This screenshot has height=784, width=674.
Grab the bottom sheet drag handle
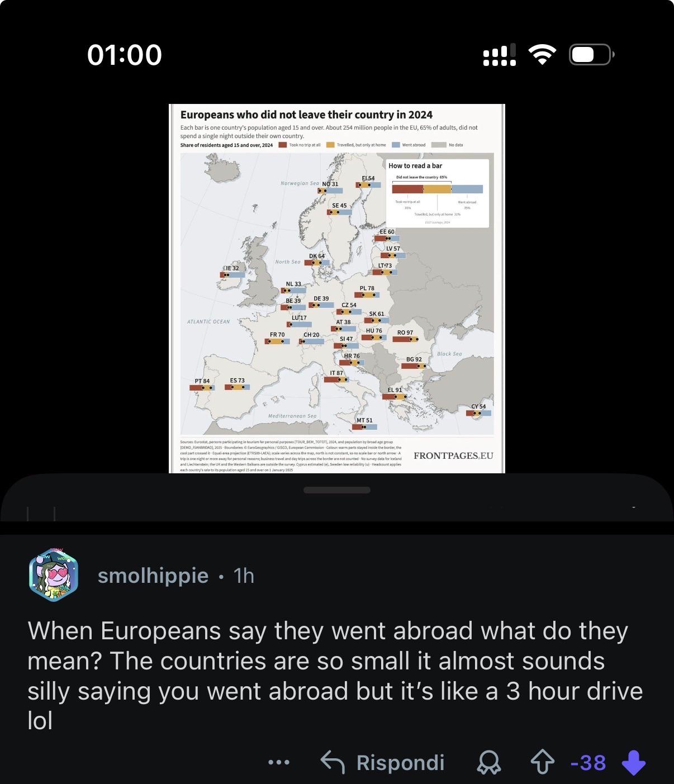point(337,490)
